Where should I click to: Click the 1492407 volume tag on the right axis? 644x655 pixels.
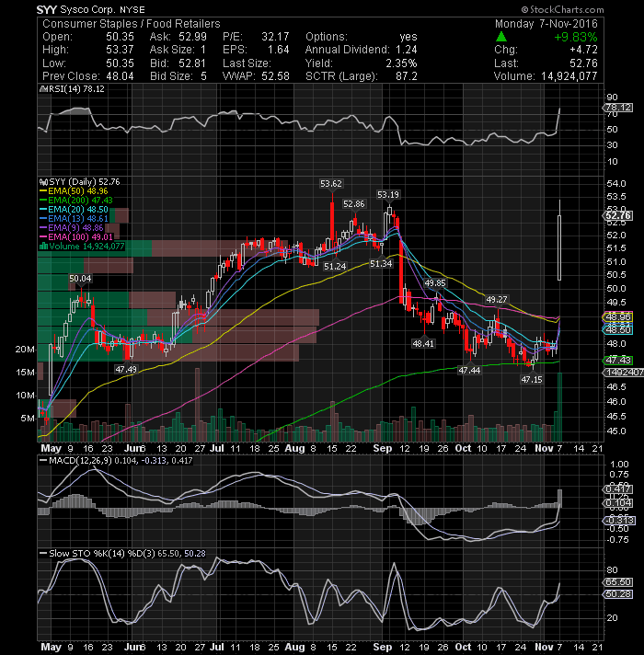[623, 372]
